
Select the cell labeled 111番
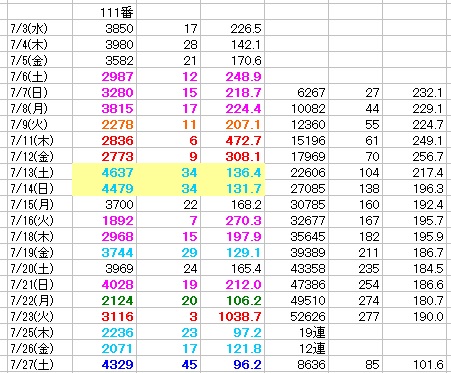click(104, 13)
